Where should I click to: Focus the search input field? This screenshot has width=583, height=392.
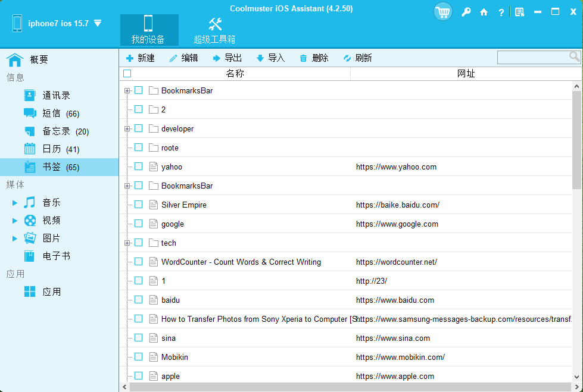click(533, 57)
